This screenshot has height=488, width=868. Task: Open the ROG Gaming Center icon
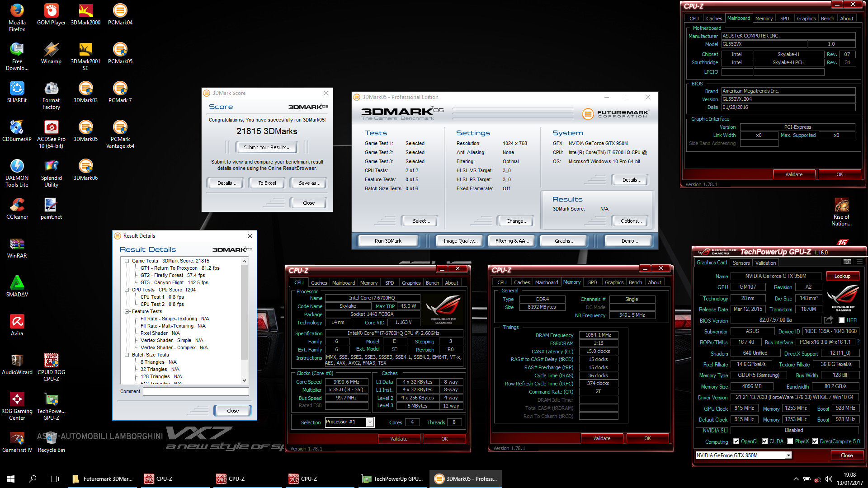click(17, 406)
